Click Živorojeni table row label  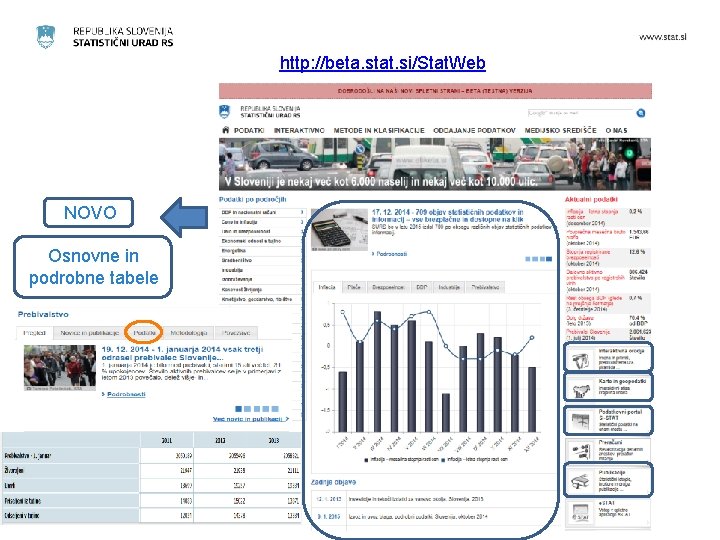tap(14, 471)
